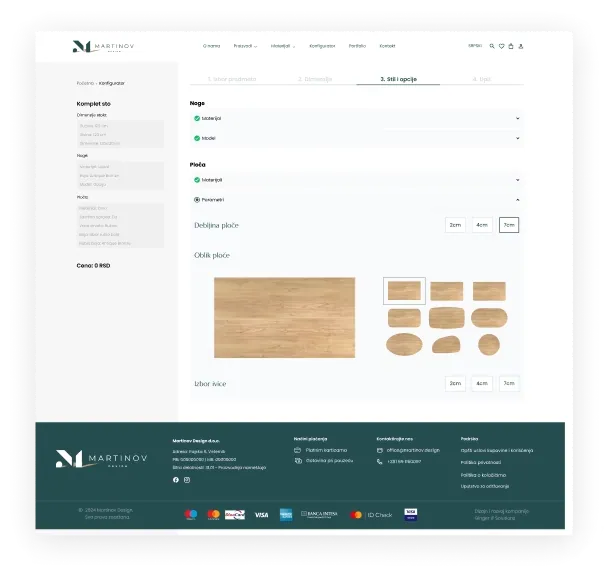Select 2cm plate thickness
The height and width of the screenshot is (576, 609).
click(455, 225)
